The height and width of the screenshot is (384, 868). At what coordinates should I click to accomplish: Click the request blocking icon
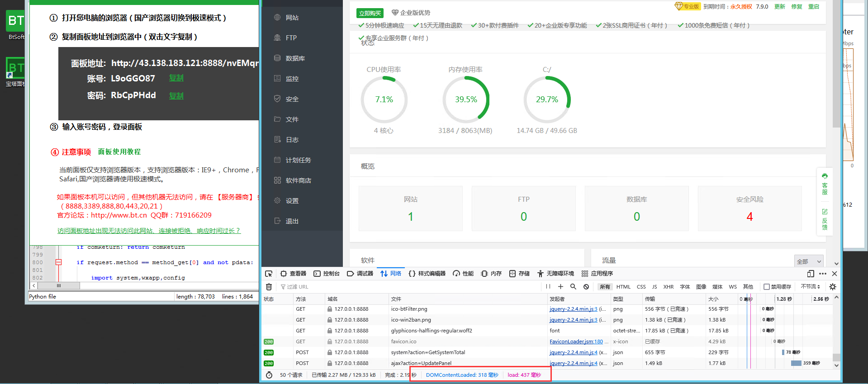(586, 287)
